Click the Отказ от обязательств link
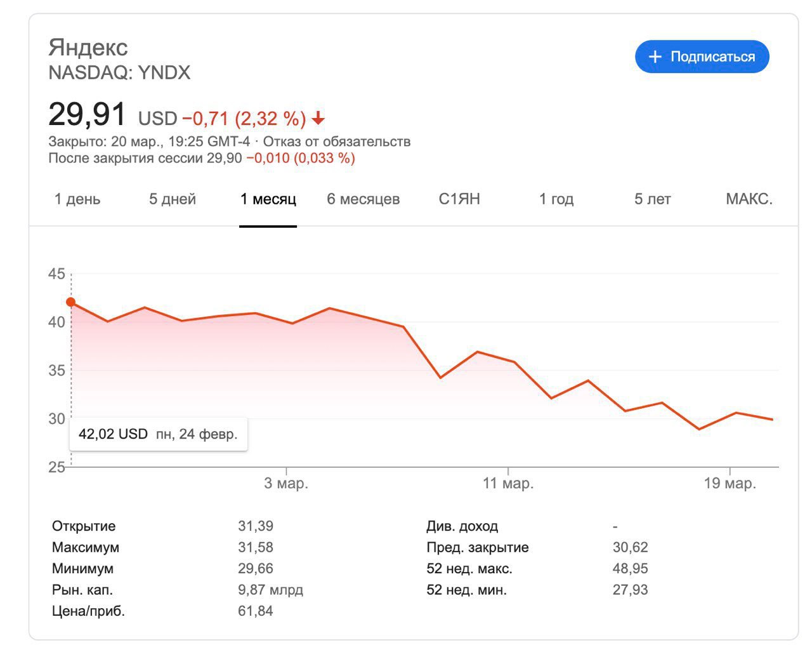 (x=337, y=142)
